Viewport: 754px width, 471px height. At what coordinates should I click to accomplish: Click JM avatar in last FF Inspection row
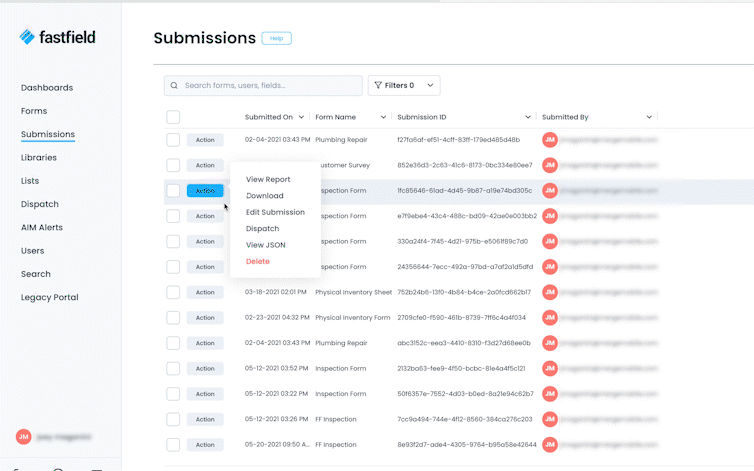549,444
